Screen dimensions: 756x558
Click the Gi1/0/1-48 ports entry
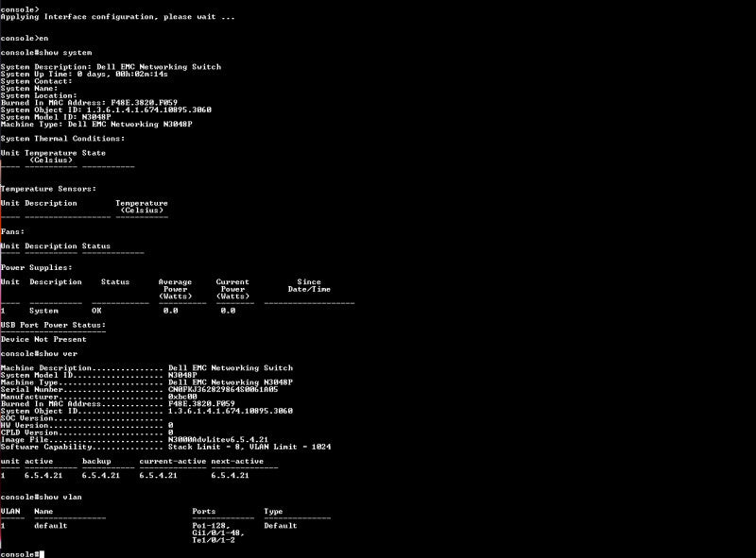(218, 533)
